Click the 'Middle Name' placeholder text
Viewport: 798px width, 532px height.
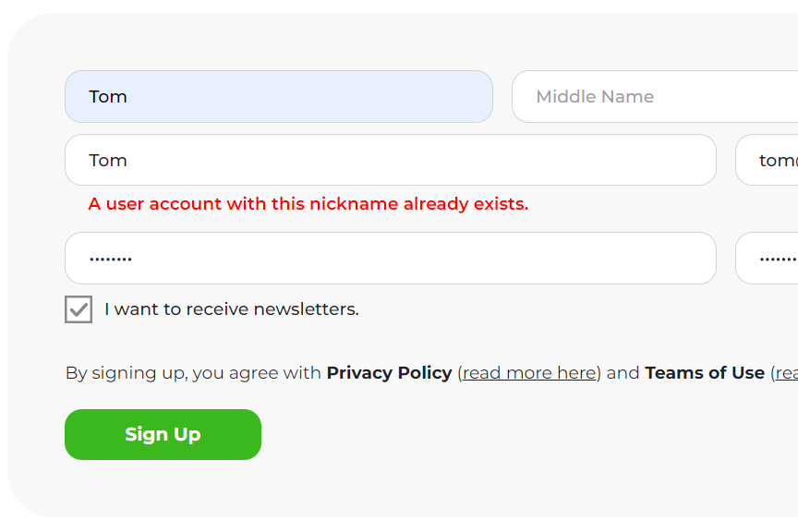595,96
